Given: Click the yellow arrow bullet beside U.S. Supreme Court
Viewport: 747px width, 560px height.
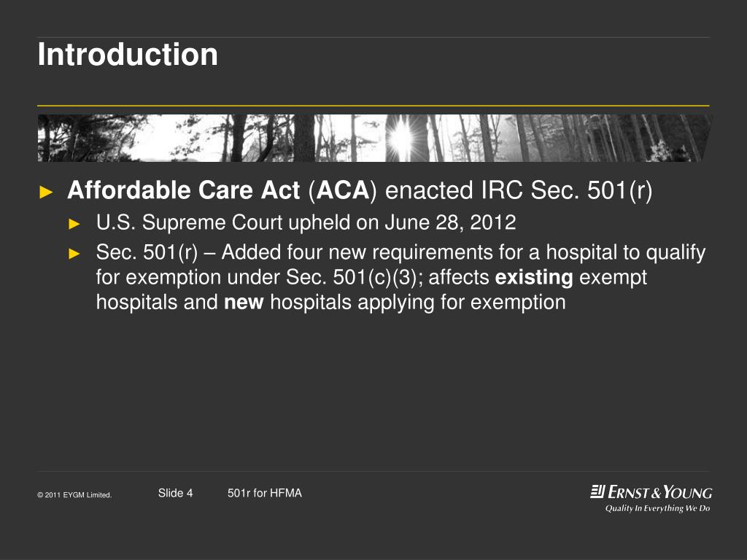Looking at the screenshot, I should pos(74,224).
